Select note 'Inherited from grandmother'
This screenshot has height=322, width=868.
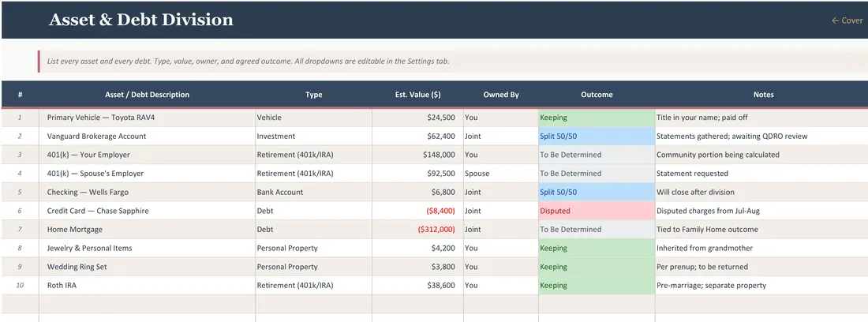(x=761, y=248)
